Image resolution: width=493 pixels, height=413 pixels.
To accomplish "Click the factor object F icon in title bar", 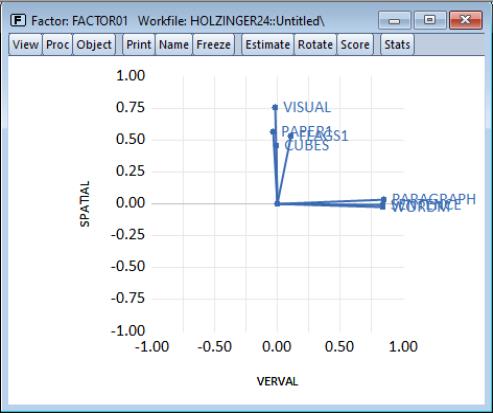I will 18,20.
